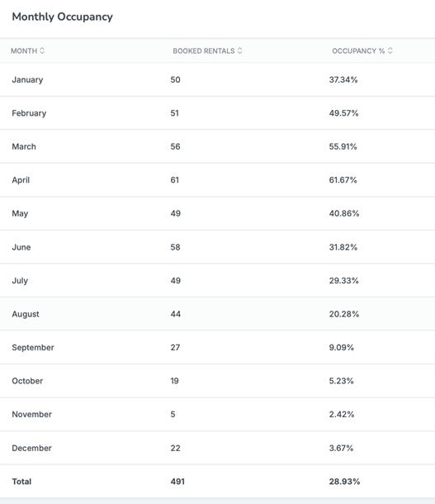
Task: Click the Monthly Occupancy title
Action: pos(62,17)
